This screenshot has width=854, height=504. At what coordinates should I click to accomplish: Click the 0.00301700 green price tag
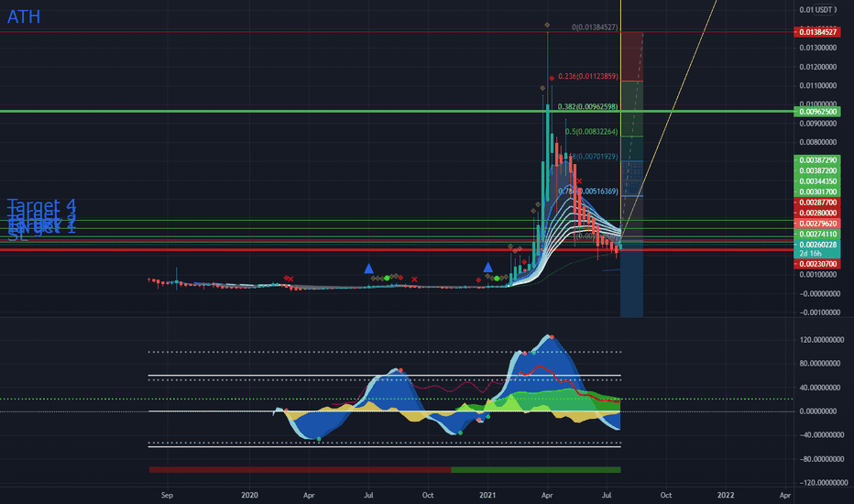point(817,192)
